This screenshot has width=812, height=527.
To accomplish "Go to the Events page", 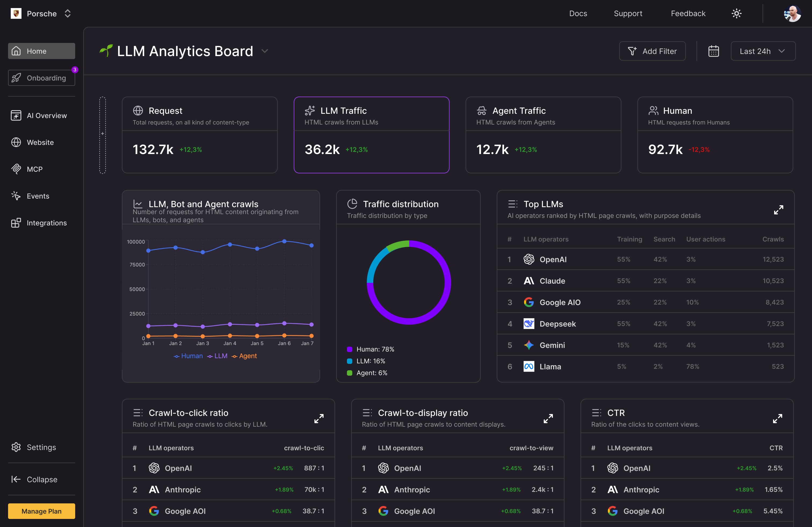I will (38, 196).
